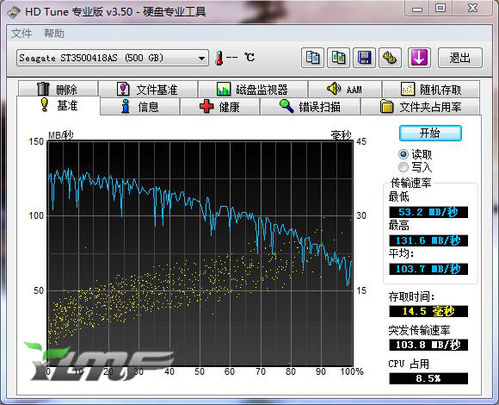Open the 随机存取 tab

(431, 89)
